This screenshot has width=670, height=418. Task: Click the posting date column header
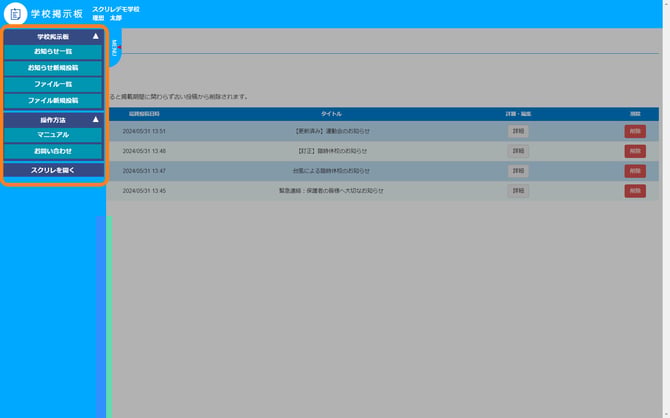[144, 114]
